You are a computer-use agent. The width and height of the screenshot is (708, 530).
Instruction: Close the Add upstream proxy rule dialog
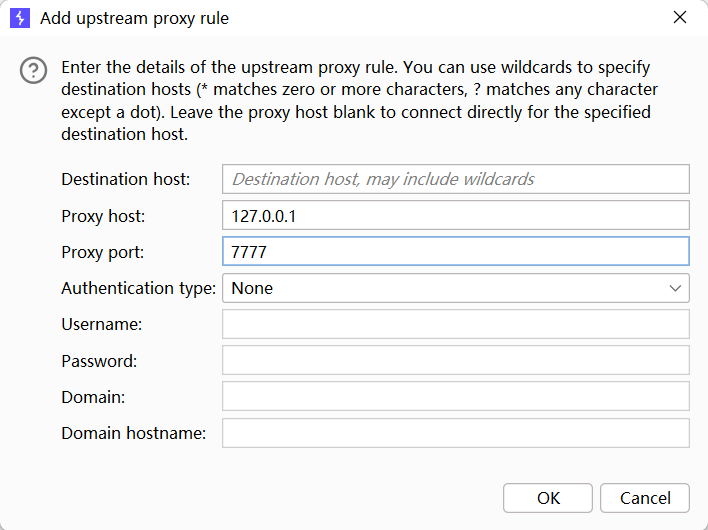click(x=680, y=18)
